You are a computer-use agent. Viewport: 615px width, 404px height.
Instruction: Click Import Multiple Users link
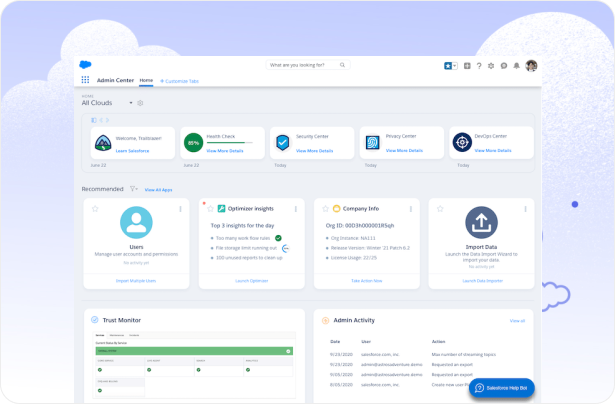point(136,281)
